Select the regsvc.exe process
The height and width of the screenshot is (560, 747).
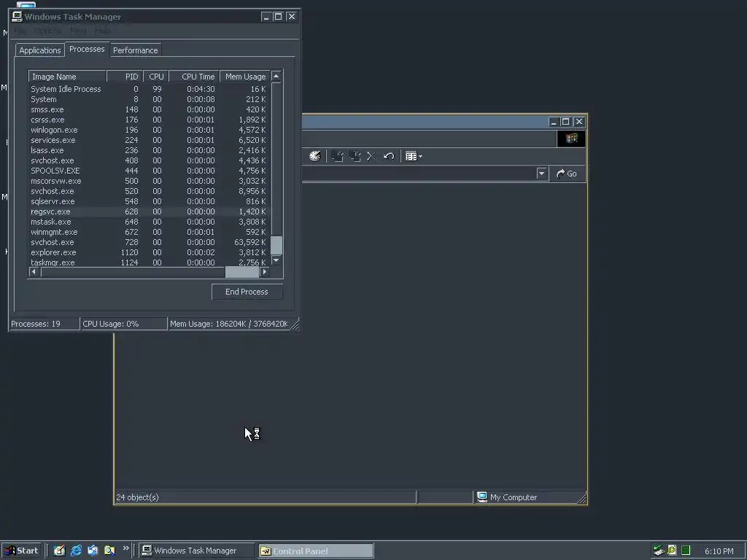pos(149,212)
